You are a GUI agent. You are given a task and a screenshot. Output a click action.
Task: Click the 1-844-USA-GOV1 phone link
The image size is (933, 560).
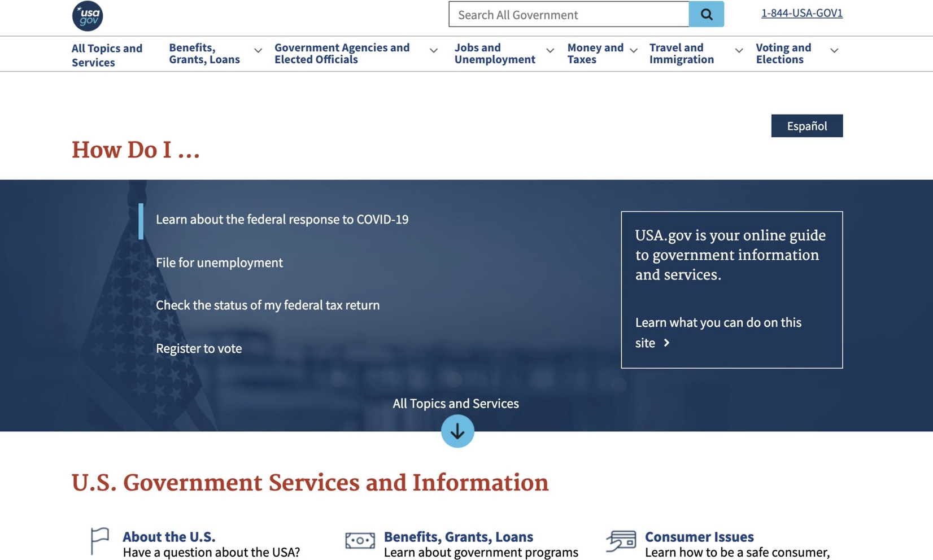pyautogui.click(x=802, y=13)
